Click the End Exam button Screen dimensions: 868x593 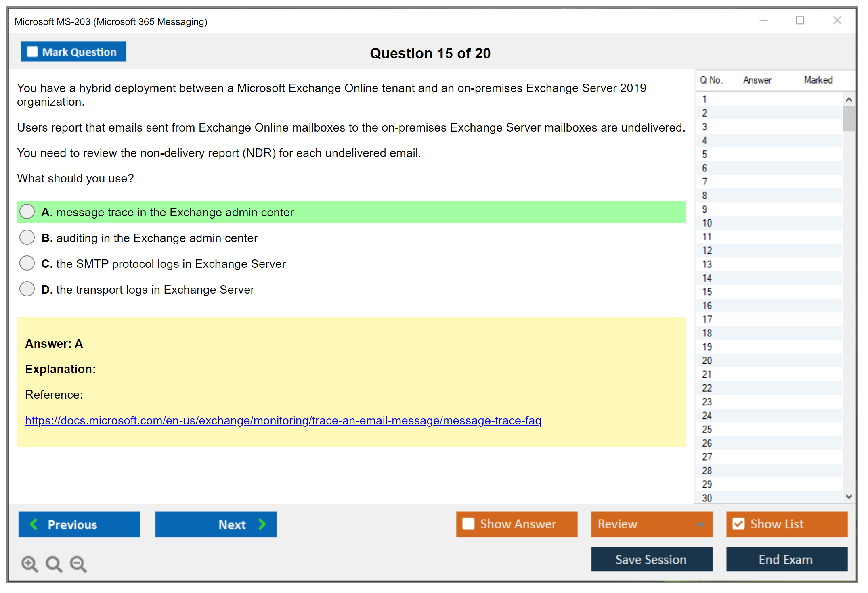(786, 559)
